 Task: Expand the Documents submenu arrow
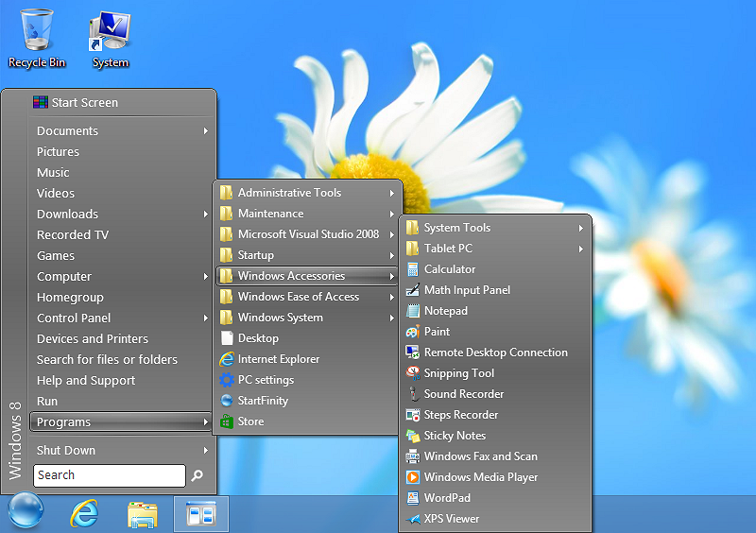coord(206,130)
